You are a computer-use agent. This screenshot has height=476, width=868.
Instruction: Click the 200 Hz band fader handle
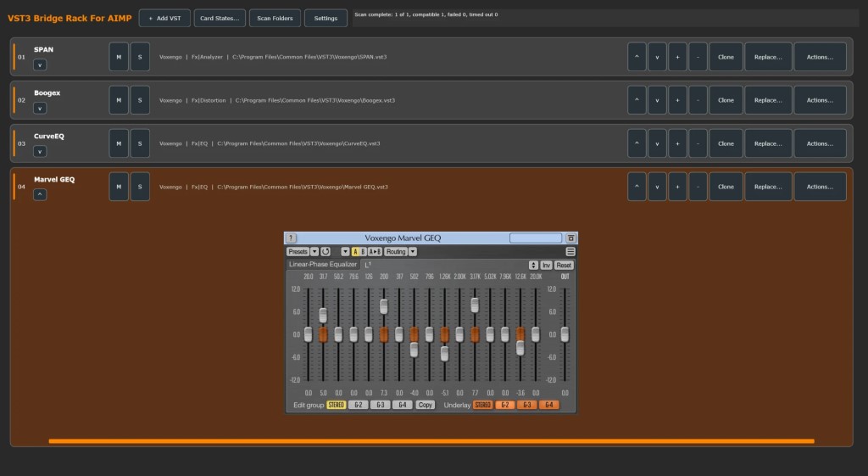click(384, 306)
